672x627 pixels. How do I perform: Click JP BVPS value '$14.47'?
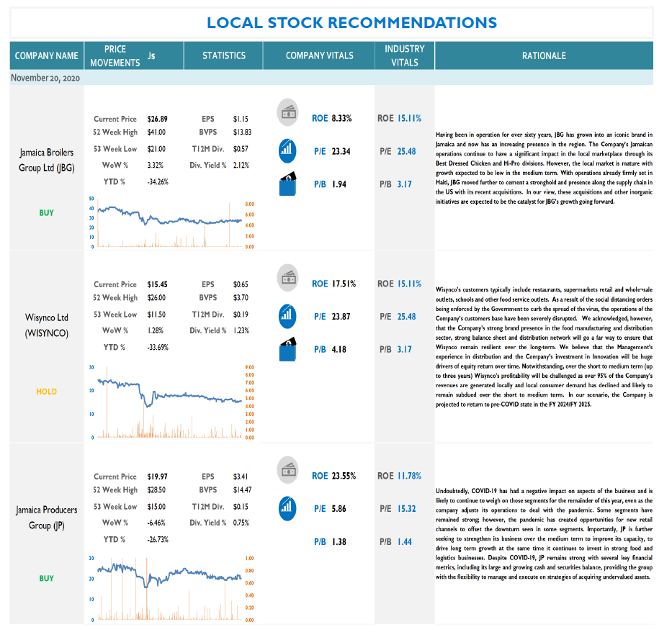[x=242, y=490]
